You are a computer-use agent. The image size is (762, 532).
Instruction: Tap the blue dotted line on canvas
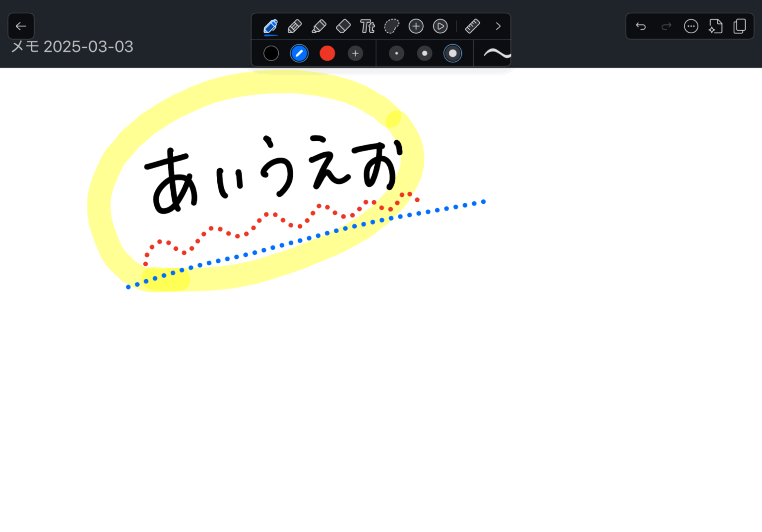pos(306,244)
